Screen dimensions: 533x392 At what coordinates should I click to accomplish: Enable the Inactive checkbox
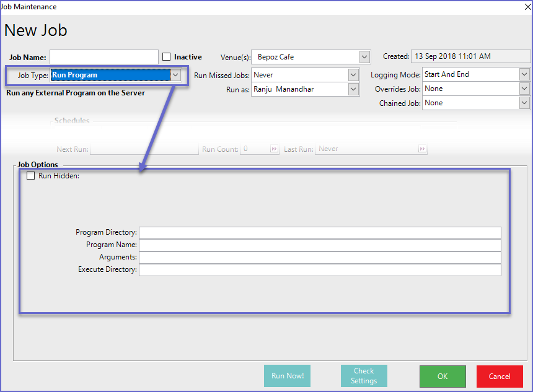[x=166, y=57]
